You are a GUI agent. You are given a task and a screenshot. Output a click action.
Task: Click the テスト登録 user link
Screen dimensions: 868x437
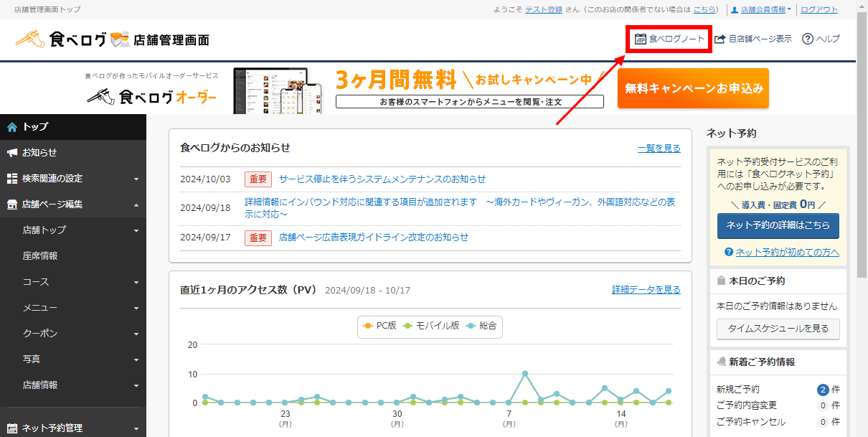pyautogui.click(x=543, y=10)
